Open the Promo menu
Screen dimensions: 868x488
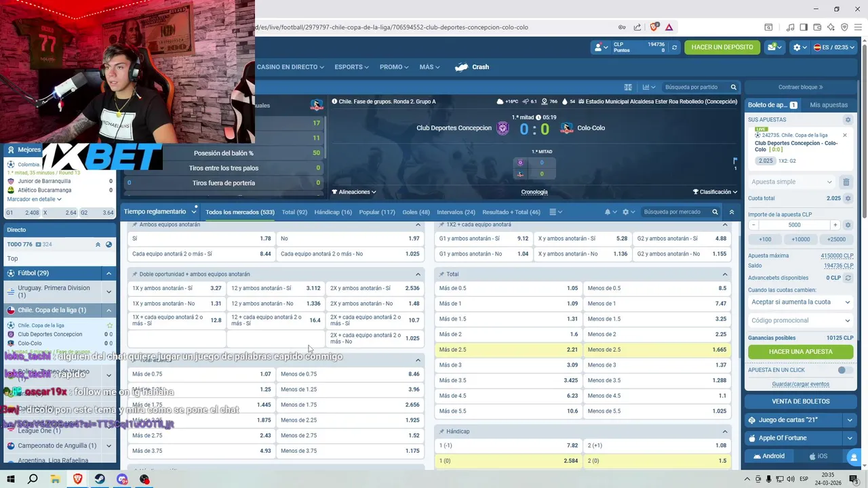tap(394, 67)
